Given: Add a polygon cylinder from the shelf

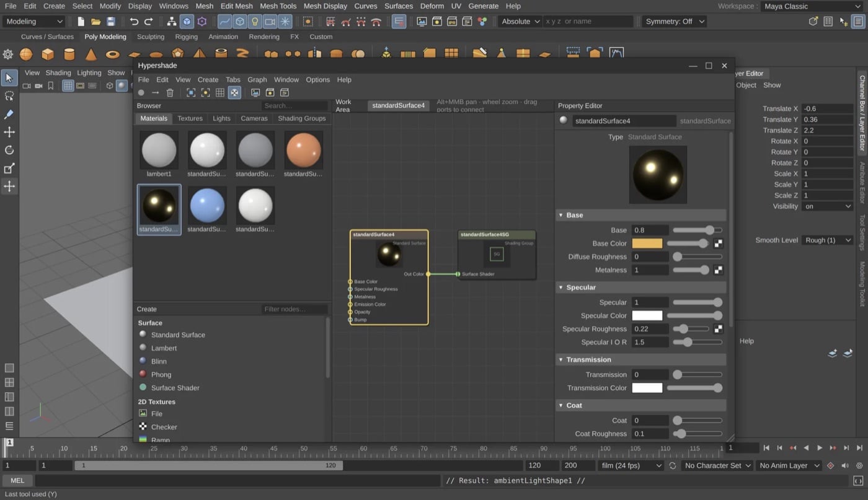Looking at the screenshot, I should click(x=69, y=54).
